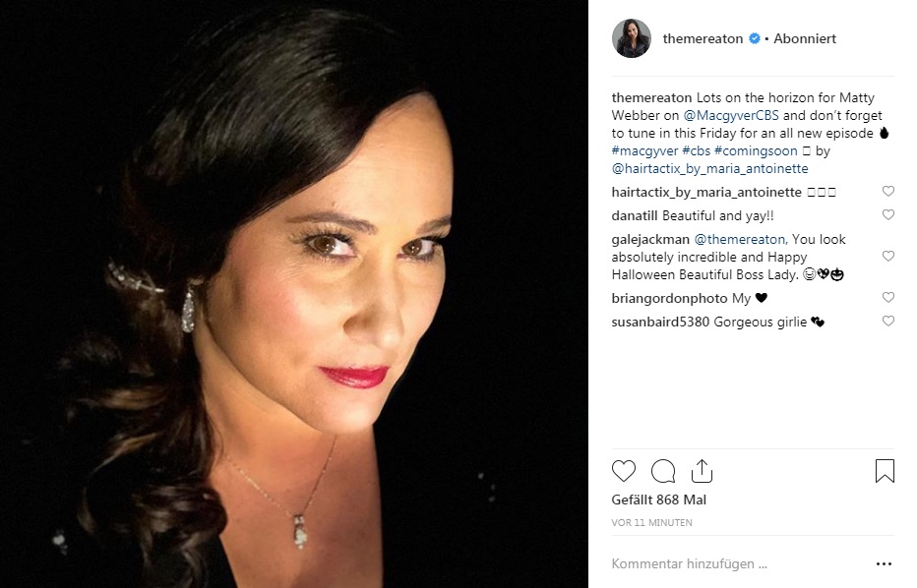
Task: Click the themereaton username in header
Action: click(703, 38)
